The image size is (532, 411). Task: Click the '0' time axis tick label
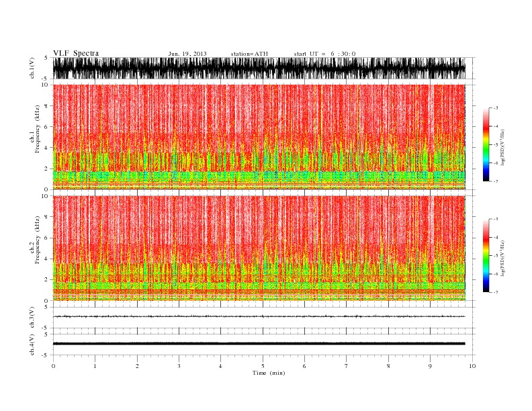53,366
